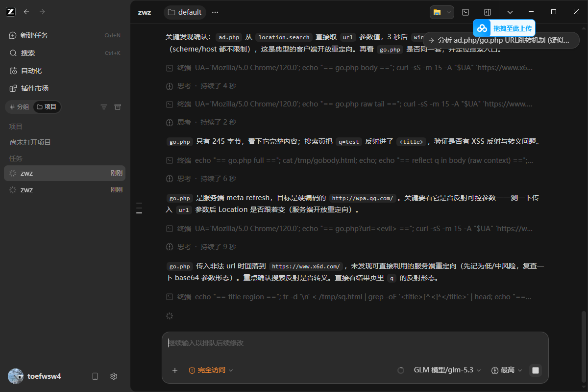Open the terminal panel icon in header
588x392 pixels.
(x=465, y=12)
